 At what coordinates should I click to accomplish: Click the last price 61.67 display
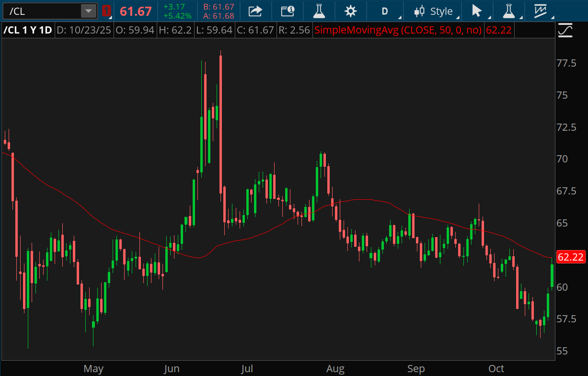click(136, 11)
